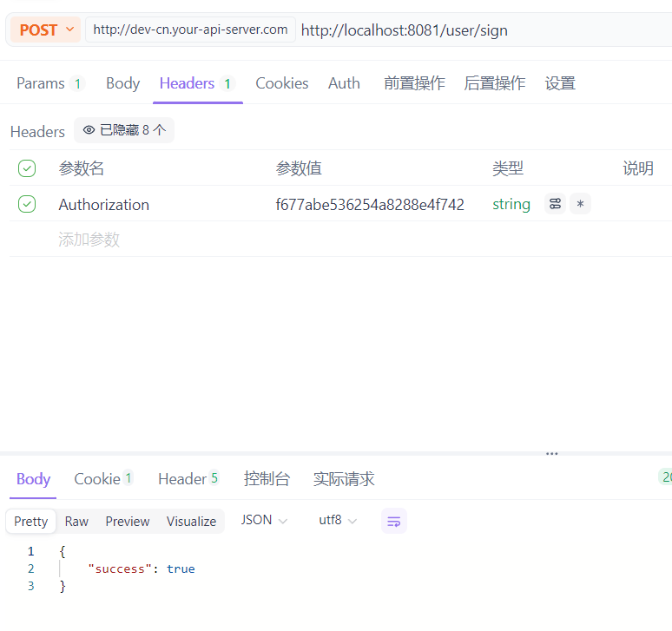The width and height of the screenshot is (672, 631).
Task: Select the Headers request tab
Action: [197, 83]
